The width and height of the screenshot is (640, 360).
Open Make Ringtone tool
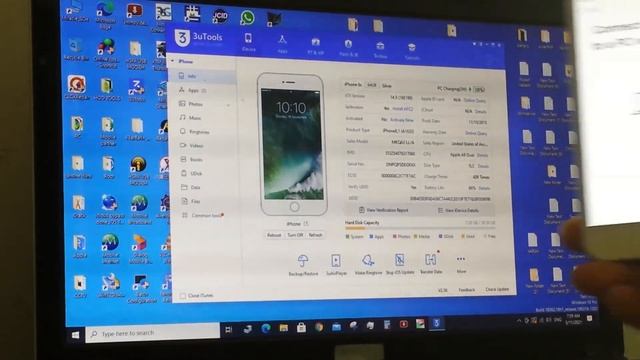point(368,264)
